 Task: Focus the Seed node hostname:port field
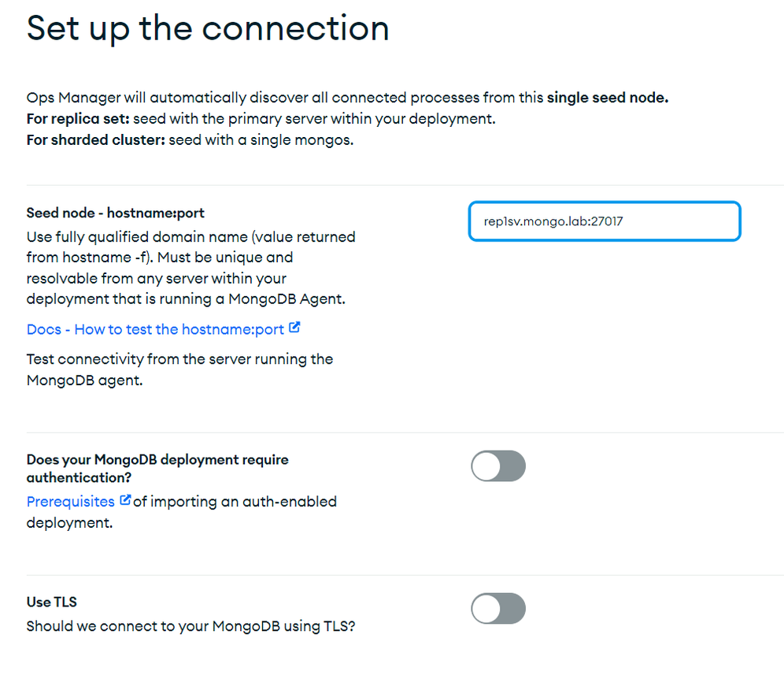coord(605,221)
